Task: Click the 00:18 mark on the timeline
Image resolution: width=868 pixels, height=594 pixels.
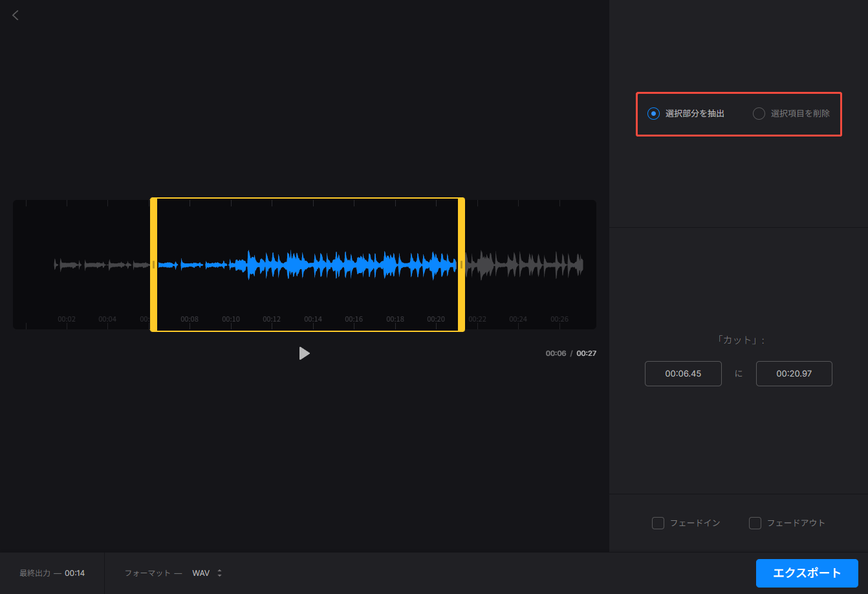Action: [395, 319]
